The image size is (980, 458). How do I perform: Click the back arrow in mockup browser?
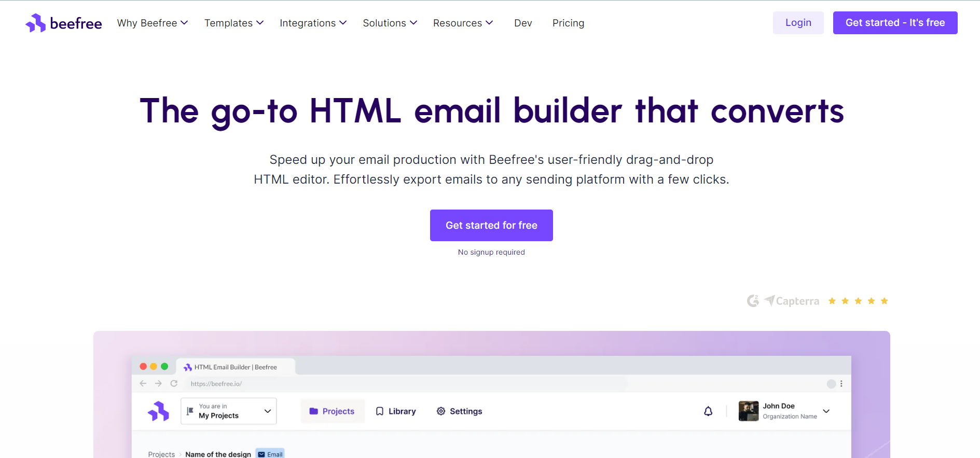tap(143, 384)
